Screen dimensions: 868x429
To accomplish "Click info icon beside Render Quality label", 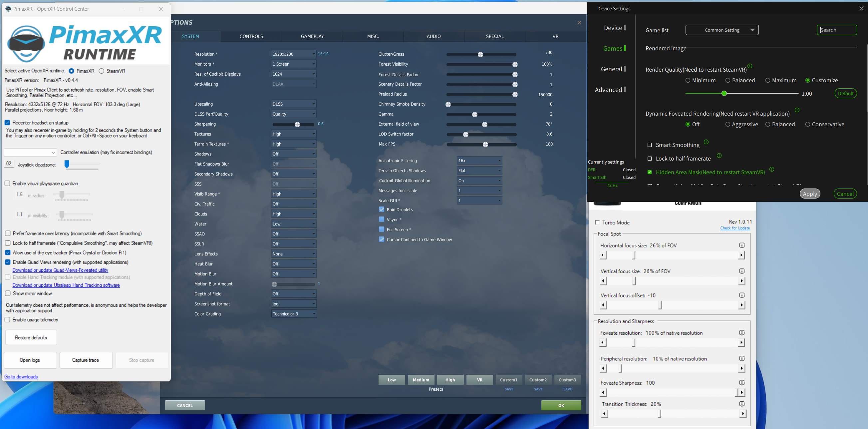I will pyautogui.click(x=750, y=66).
